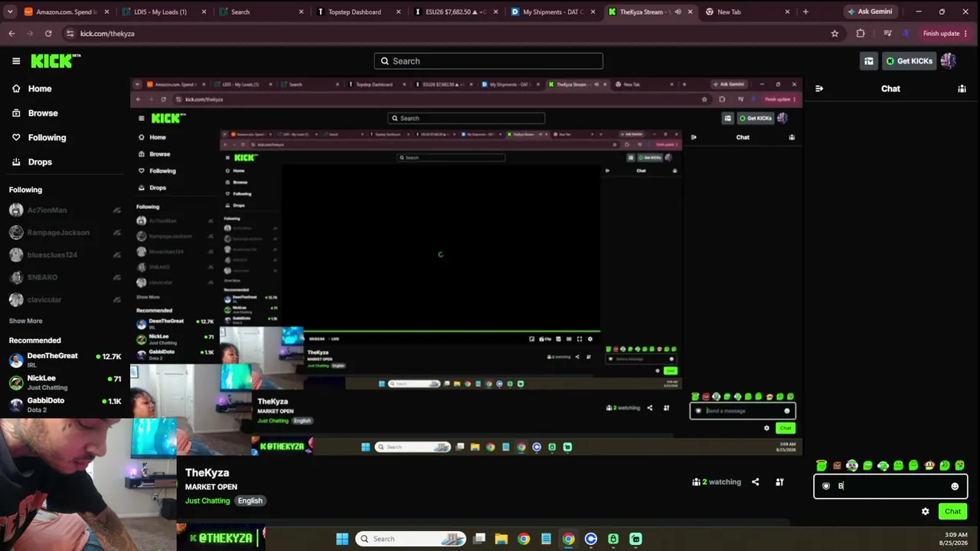
Task: Unfollow toggle icon next to Ac7ionMan
Action: click(x=116, y=210)
